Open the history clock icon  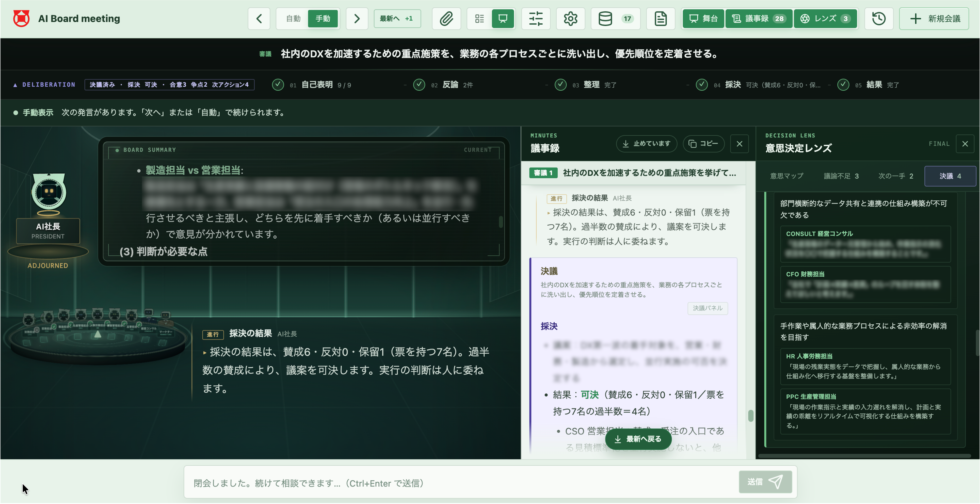pyautogui.click(x=878, y=18)
